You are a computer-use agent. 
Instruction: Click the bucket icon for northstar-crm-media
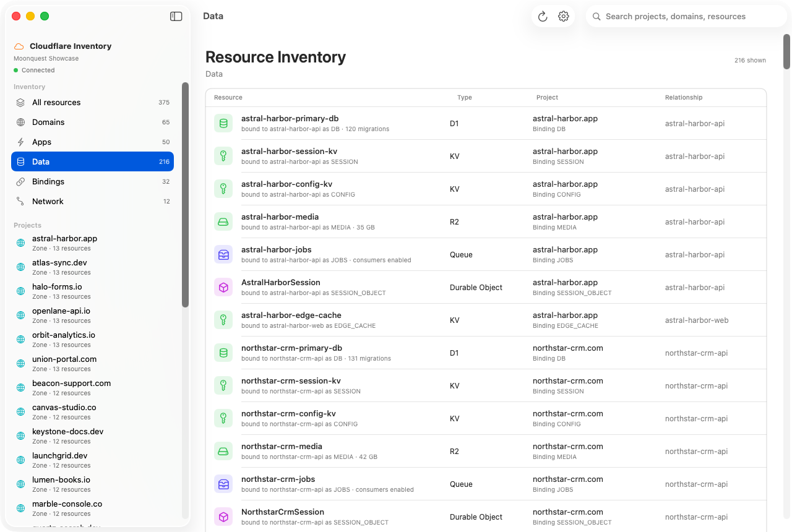223,451
